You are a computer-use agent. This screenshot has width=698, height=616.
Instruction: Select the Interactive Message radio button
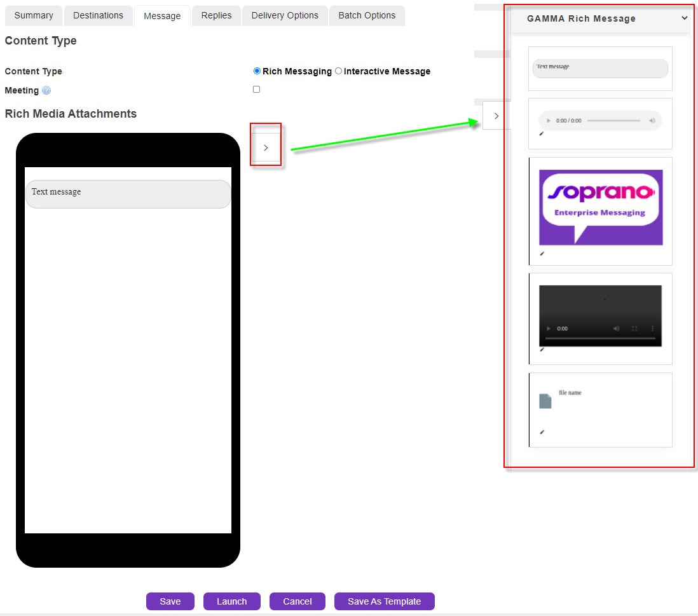338,71
